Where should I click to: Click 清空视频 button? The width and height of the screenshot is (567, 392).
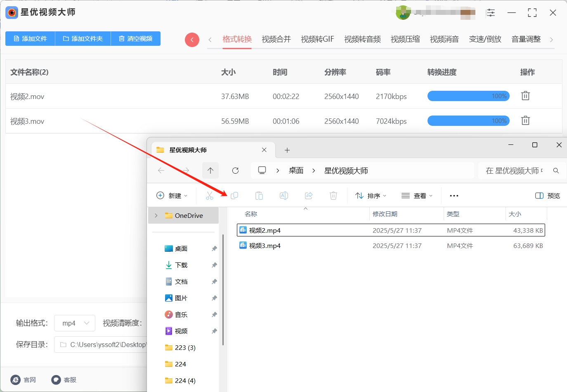click(136, 38)
